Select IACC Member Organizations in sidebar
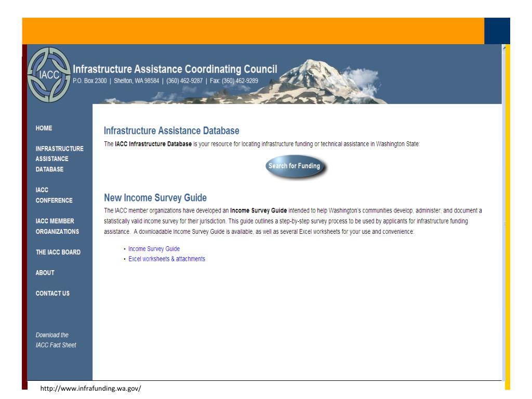 coord(57,227)
